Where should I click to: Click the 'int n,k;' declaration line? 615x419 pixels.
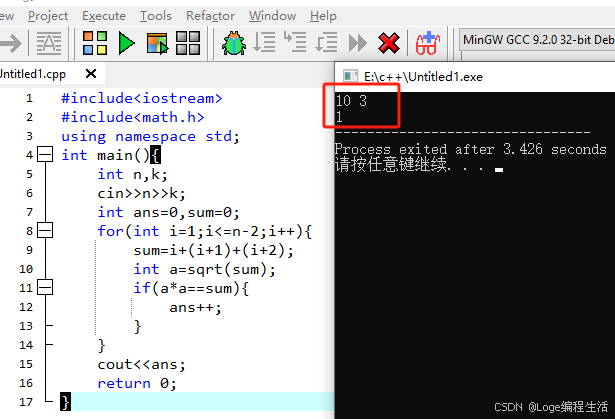point(133,174)
